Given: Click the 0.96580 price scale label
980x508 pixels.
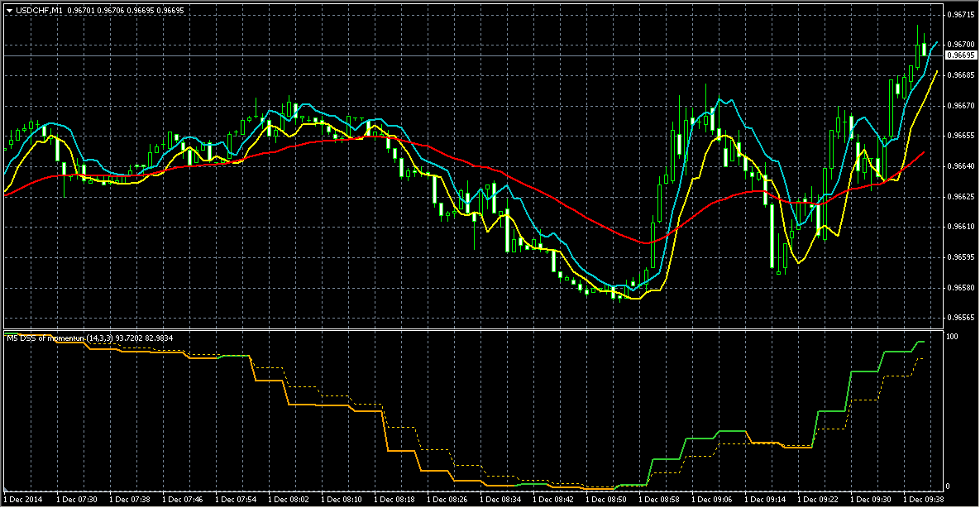Looking at the screenshot, I should coord(960,288).
